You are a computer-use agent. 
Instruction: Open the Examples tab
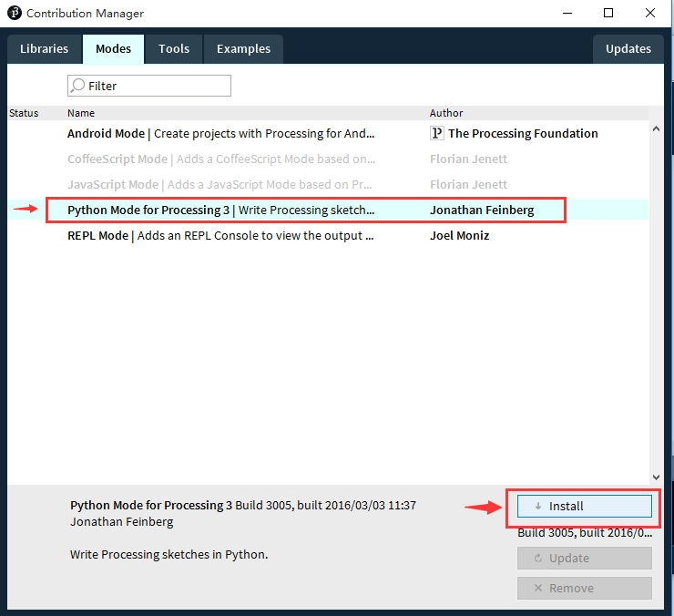click(243, 49)
